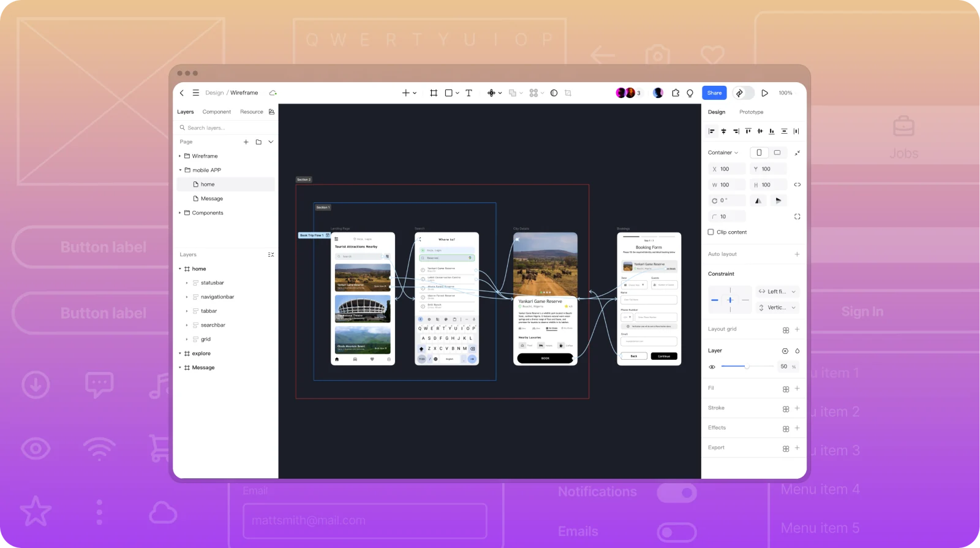
Task: Open the Resource tab
Action: pos(252,112)
